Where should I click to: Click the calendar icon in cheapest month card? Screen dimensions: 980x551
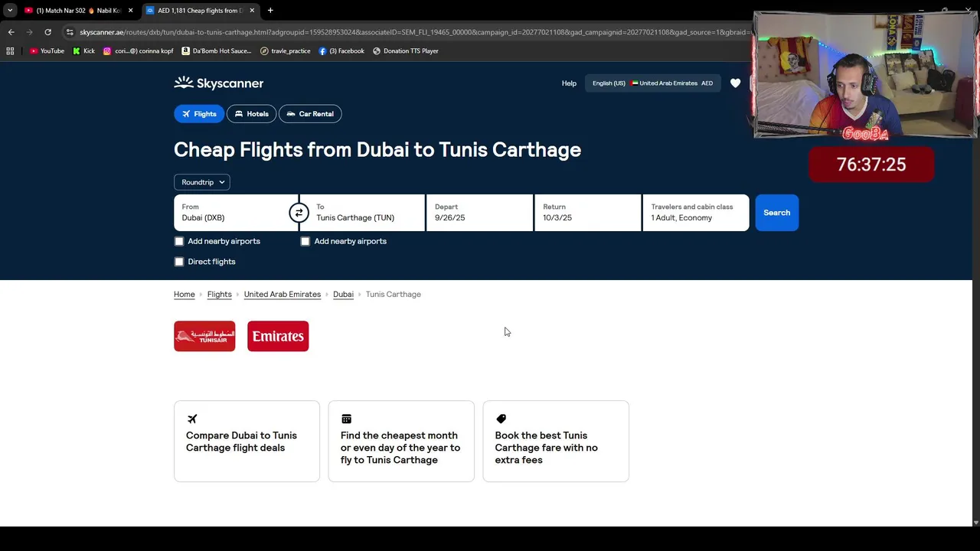coord(346,419)
